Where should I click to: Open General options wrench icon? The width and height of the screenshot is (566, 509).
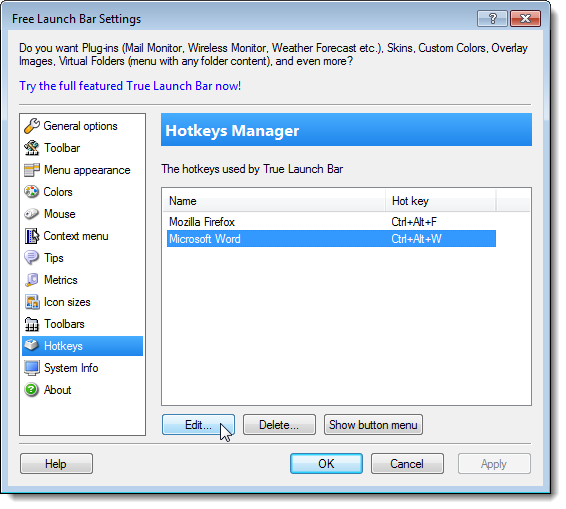[x=32, y=126]
